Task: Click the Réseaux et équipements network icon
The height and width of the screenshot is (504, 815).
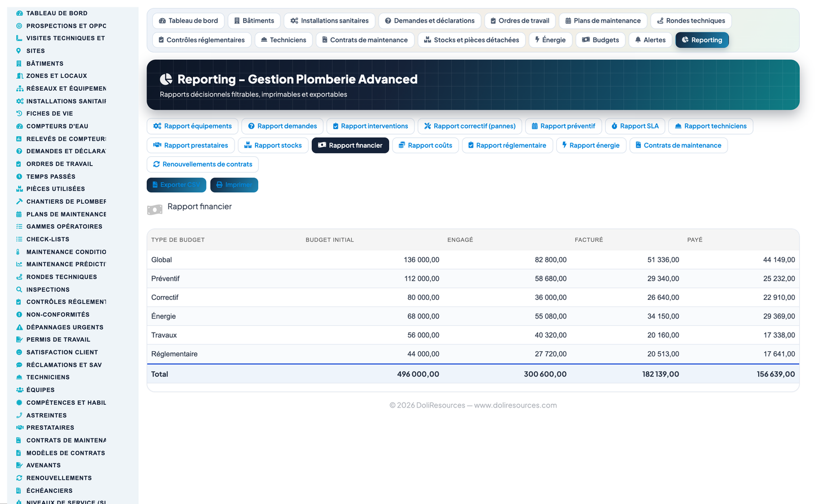Action: tap(20, 89)
